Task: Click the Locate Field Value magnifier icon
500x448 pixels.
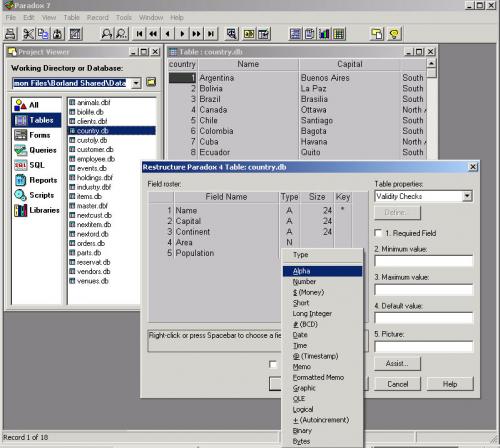Action: (x=107, y=34)
